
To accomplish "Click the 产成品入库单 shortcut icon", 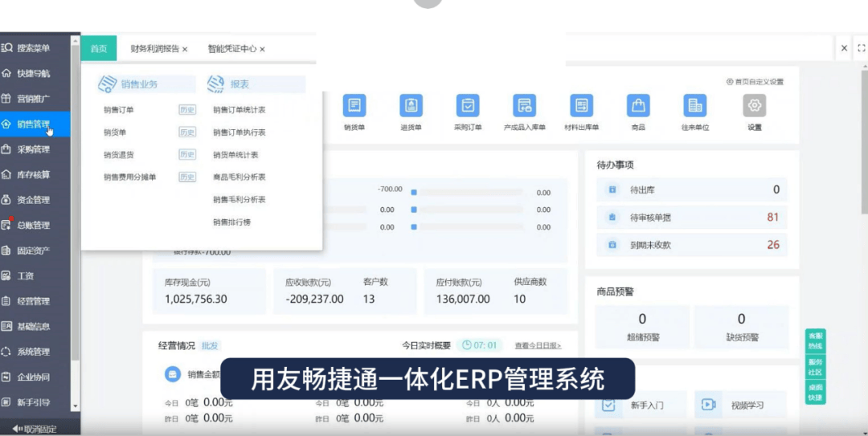I will [524, 105].
